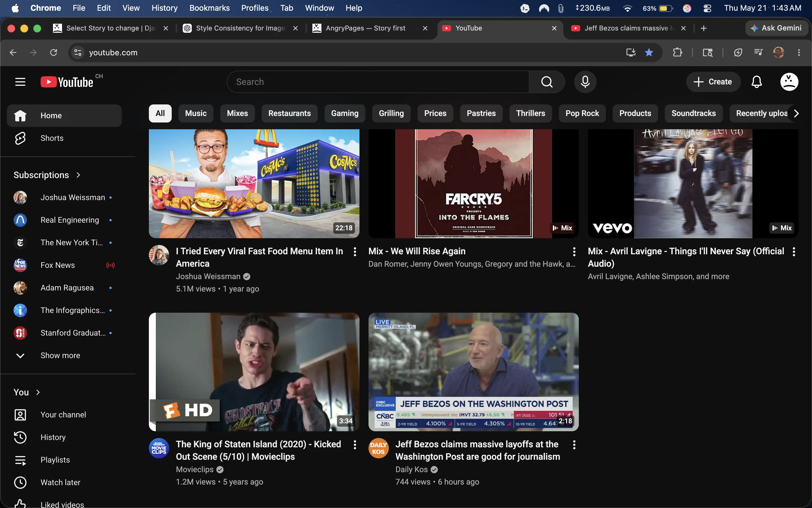Go to the YouTube logo home

click(67, 82)
